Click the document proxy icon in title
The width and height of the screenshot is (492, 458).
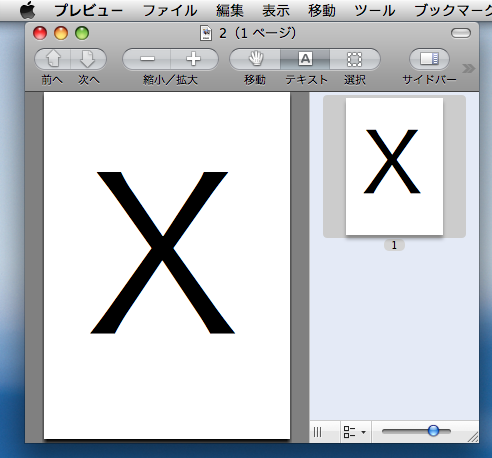coord(206,33)
